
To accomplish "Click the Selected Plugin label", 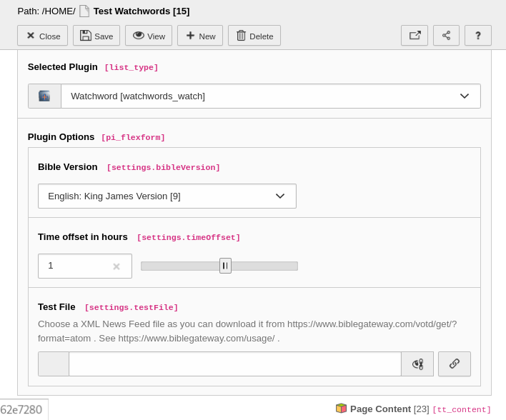I will click(x=63, y=67).
